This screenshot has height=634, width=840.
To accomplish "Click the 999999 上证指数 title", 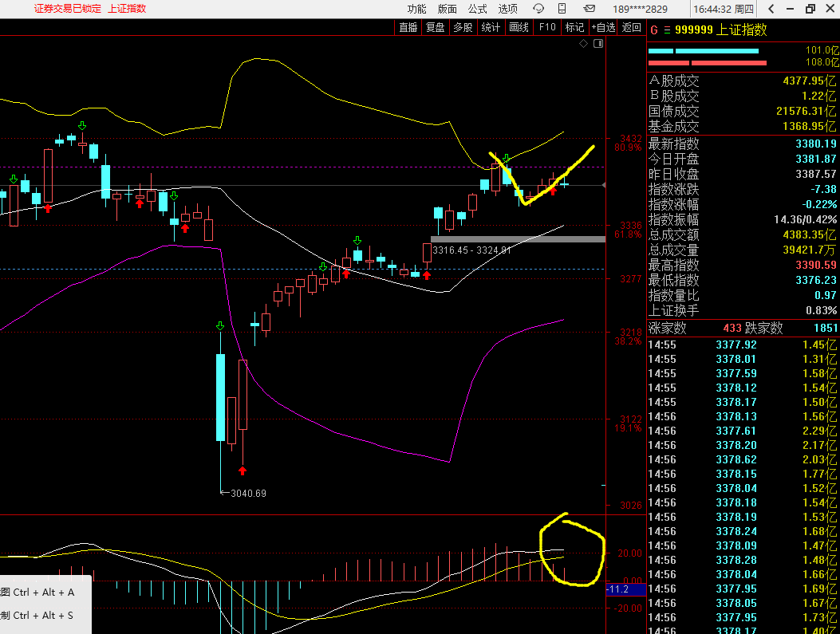I will click(721, 30).
